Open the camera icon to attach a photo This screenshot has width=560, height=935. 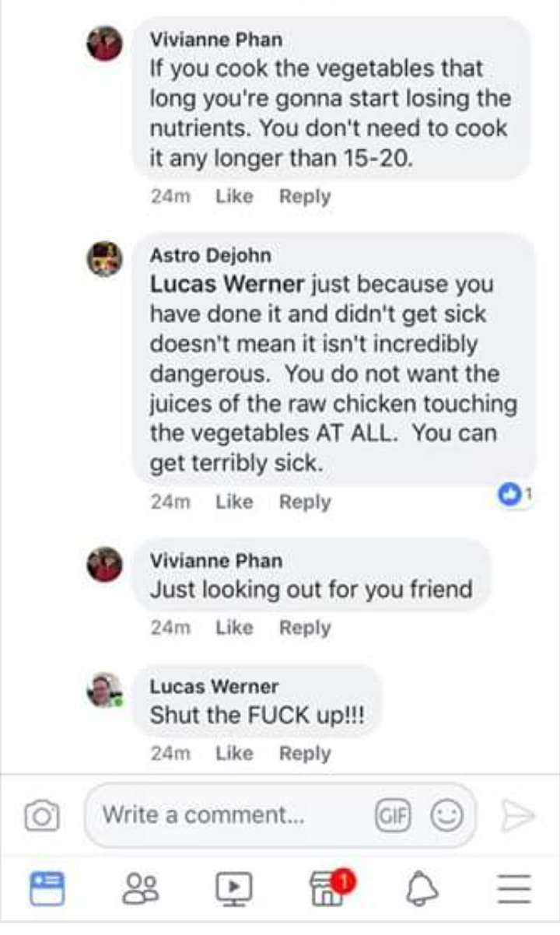point(42,815)
